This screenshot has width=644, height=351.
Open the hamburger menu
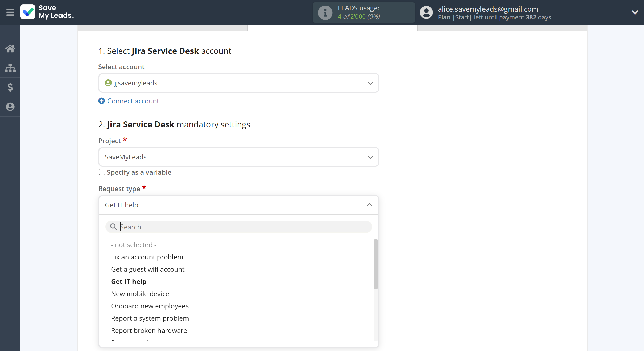pos(10,12)
